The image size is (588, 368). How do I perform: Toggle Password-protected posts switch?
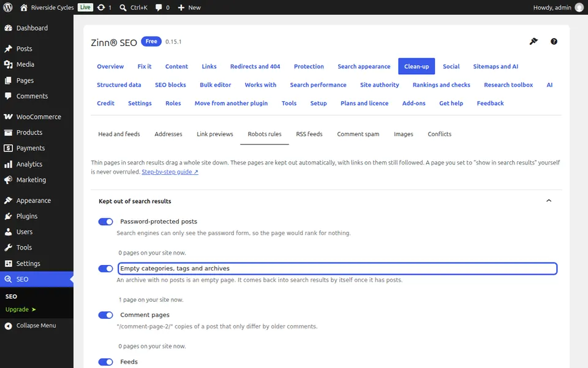(105, 221)
